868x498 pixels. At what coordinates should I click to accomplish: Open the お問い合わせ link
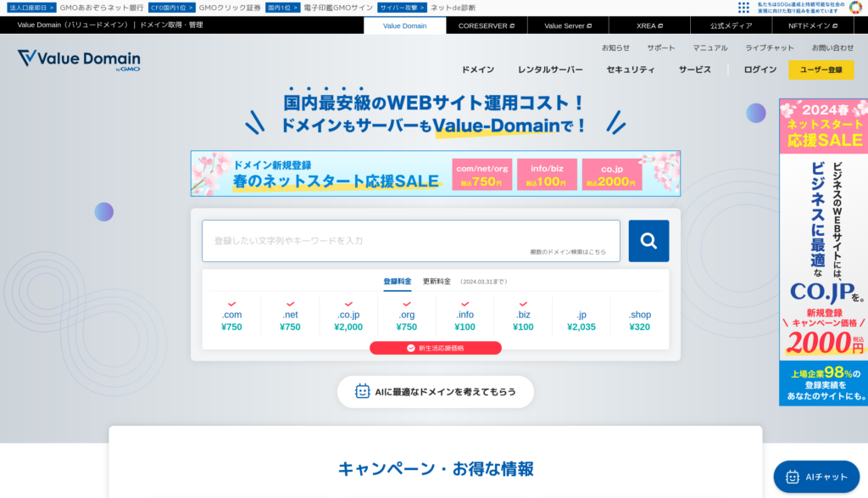832,48
